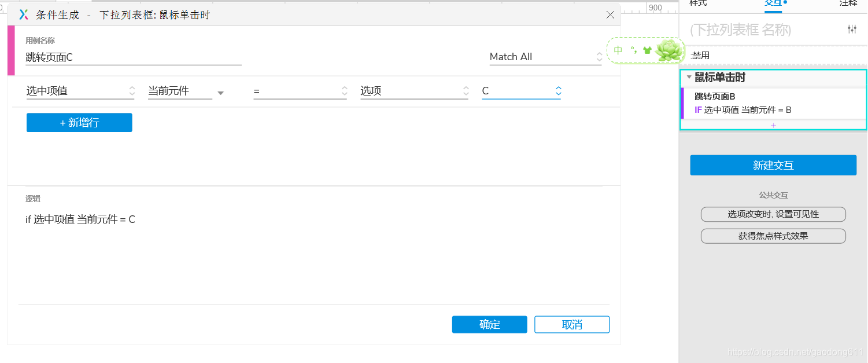Add a case with the plus under 跳转页面B
Image resolution: width=868 pixels, height=363 pixels.
click(773, 125)
